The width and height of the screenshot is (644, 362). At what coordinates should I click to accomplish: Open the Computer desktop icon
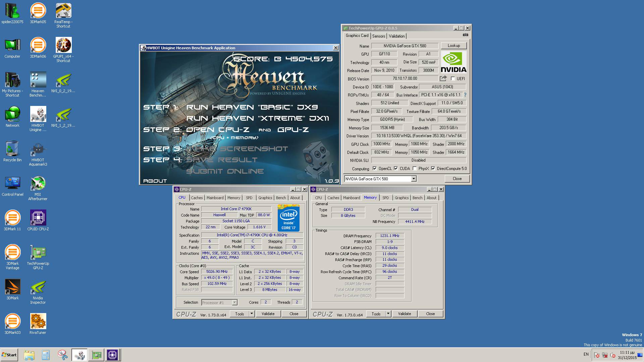tap(12, 48)
